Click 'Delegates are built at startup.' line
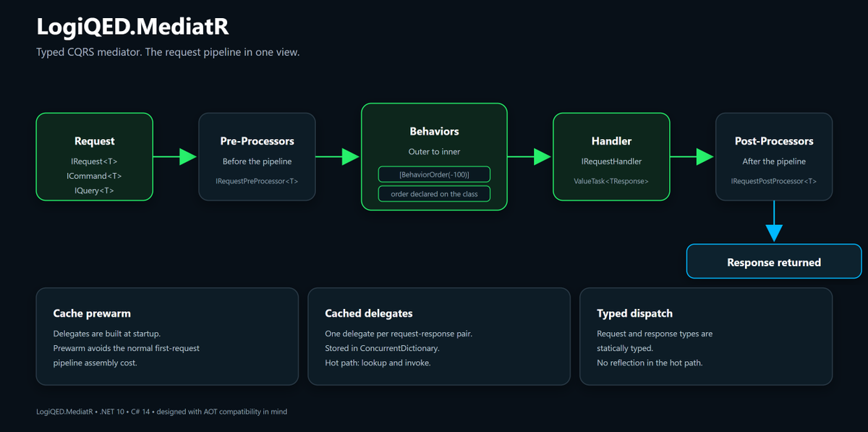Image resolution: width=868 pixels, height=432 pixels. (x=107, y=334)
